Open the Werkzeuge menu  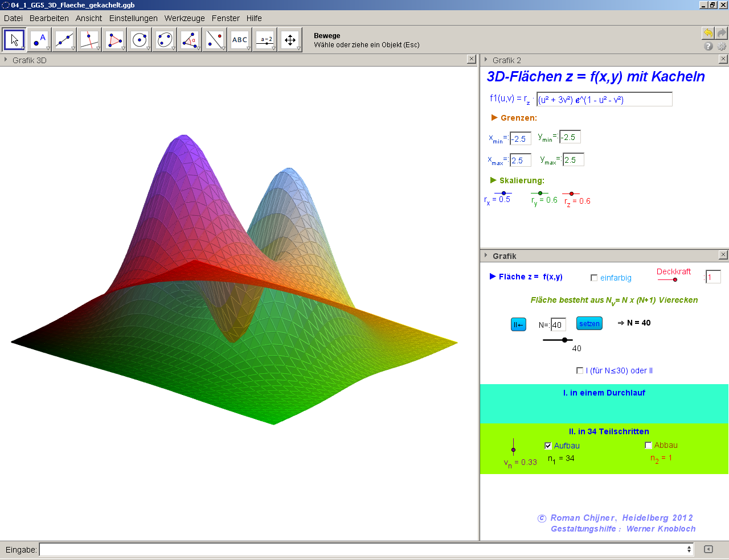(185, 18)
